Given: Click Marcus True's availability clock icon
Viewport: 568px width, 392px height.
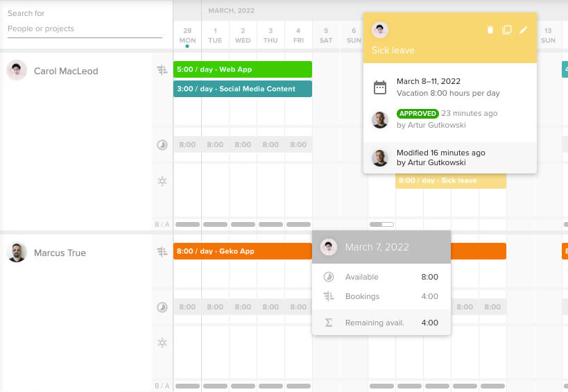Looking at the screenshot, I should [x=162, y=307].
